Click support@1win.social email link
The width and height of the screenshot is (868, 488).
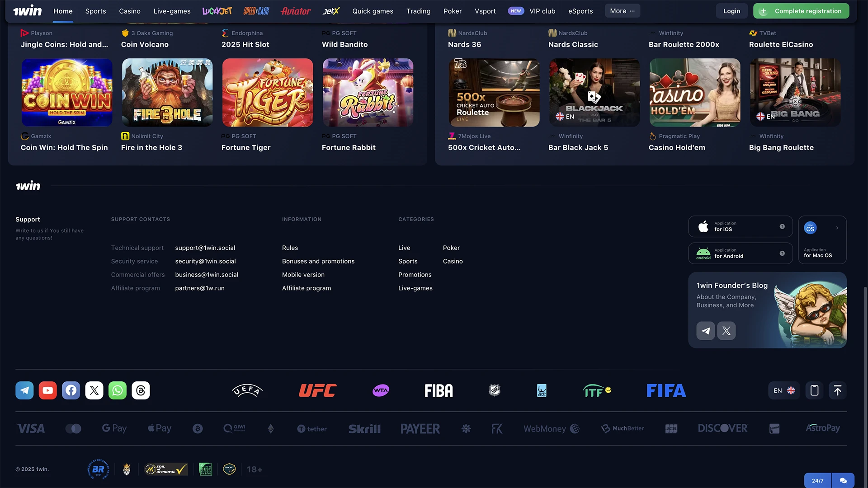[205, 248]
